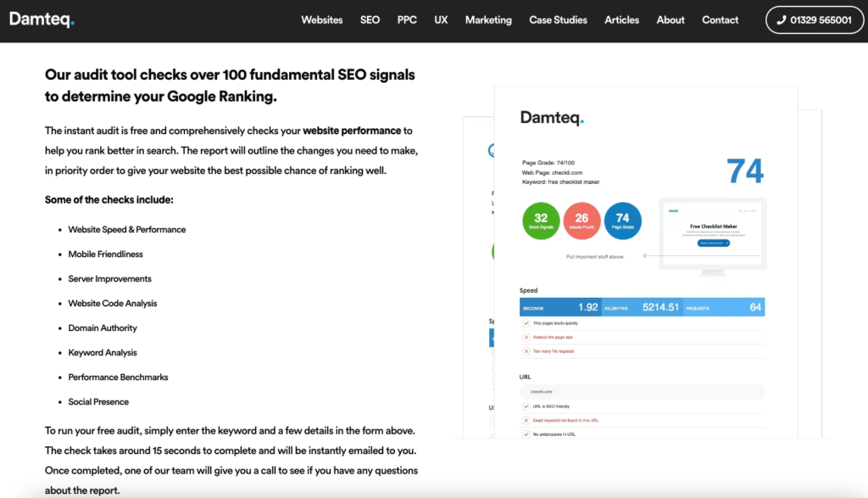The image size is (868, 498).
Task: Click the Damteq logo in the header
Action: [42, 20]
